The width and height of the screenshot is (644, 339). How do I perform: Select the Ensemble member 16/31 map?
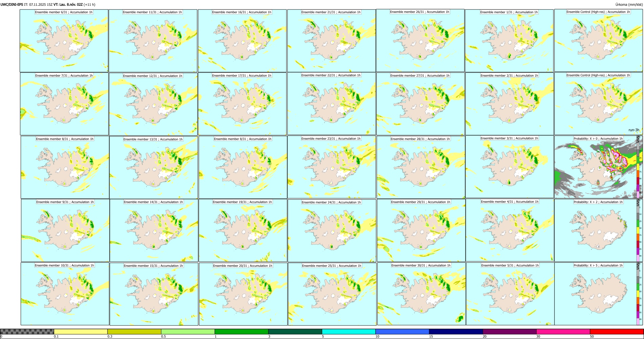point(242,41)
